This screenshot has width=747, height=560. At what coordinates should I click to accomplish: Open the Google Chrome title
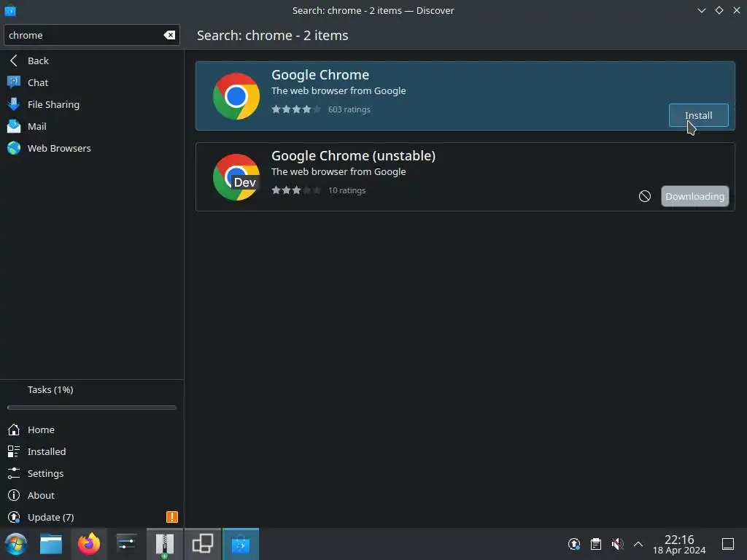(x=320, y=75)
